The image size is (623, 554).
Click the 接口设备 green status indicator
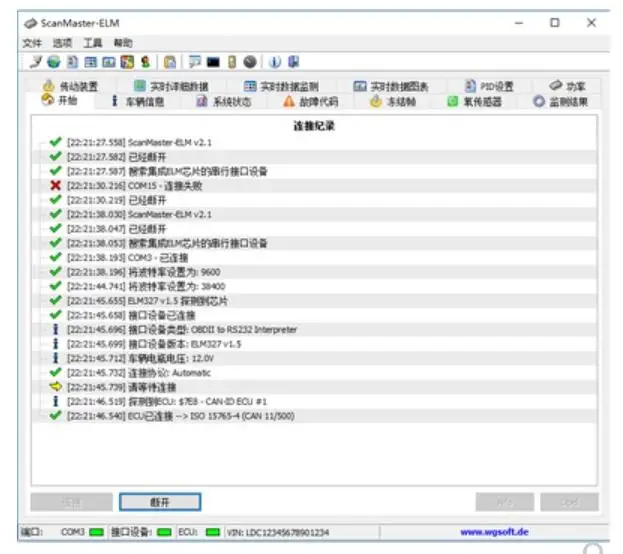click(164, 532)
